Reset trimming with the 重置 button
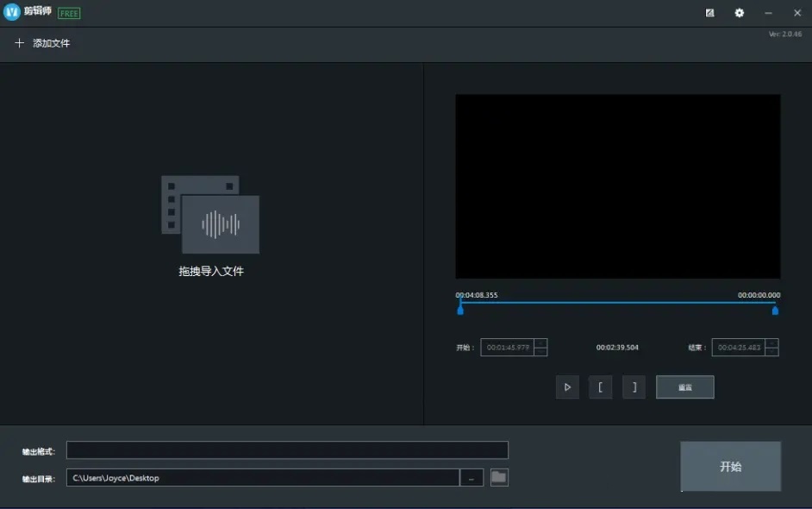The width and height of the screenshot is (812, 509). click(684, 386)
